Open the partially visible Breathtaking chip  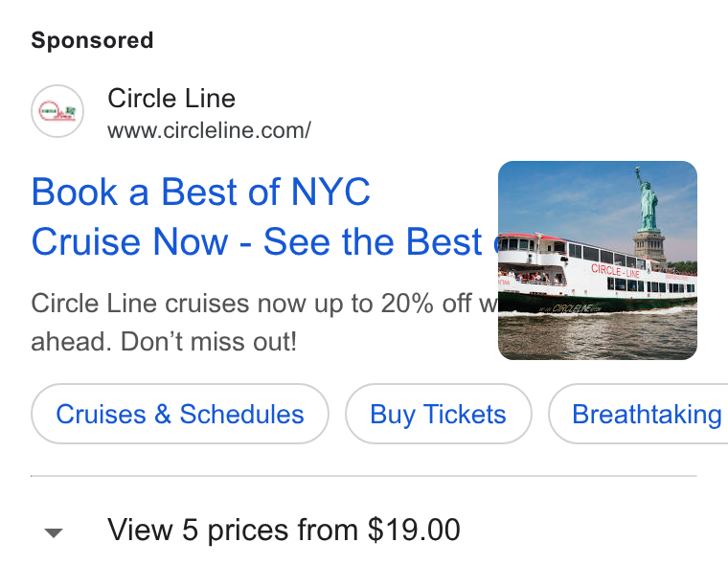638,414
